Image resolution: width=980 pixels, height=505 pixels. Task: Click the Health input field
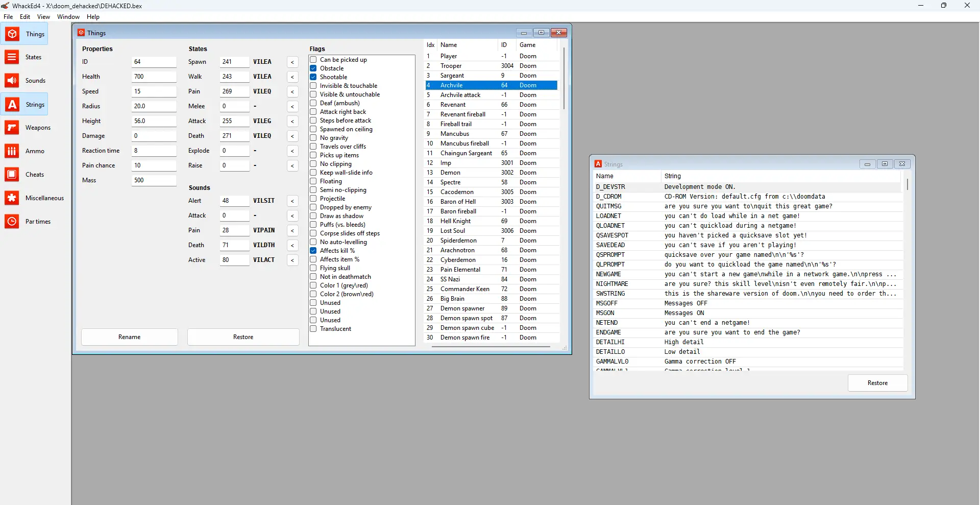[x=154, y=77]
